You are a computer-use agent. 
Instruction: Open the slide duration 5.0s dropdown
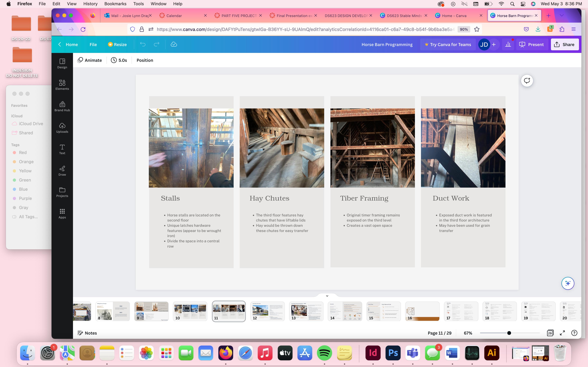pos(119,60)
